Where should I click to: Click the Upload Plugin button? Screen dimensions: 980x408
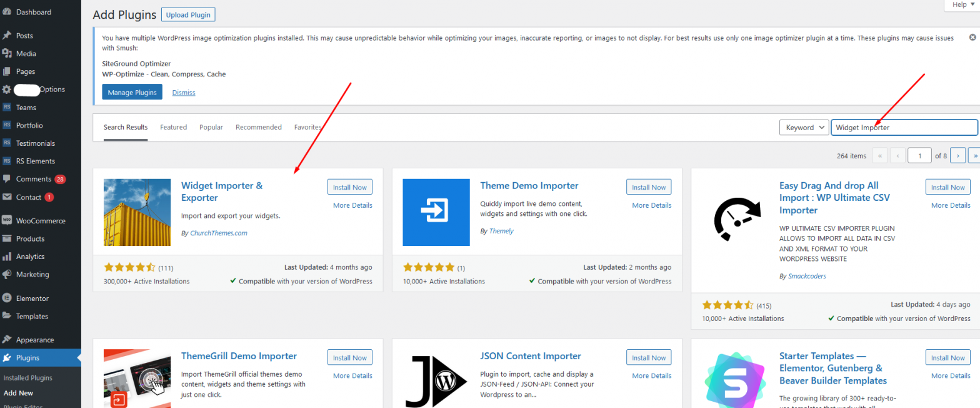click(x=188, y=14)
